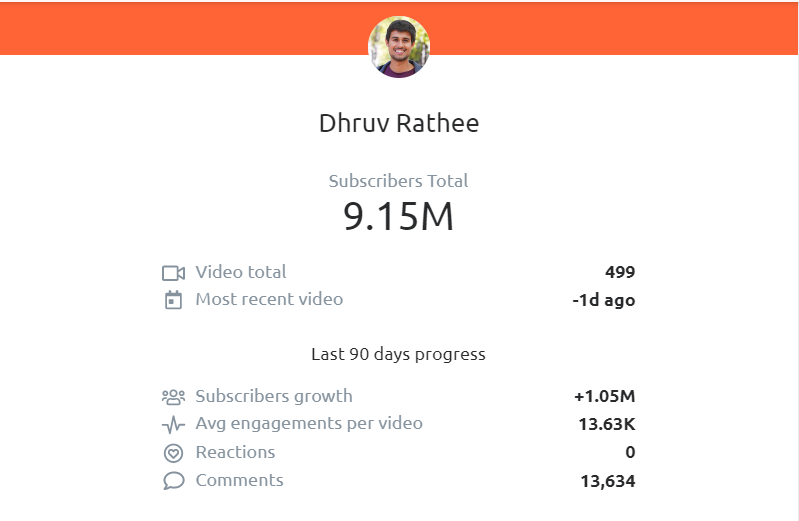The width and height of the screenshot is (799, 521).
Task: Click the Most recent video label
Action: tap(270, 299)
